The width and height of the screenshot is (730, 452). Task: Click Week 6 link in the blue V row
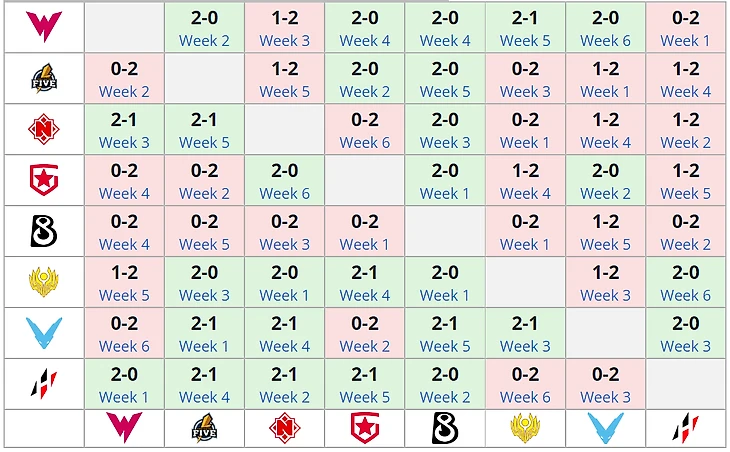pos(124,346)
